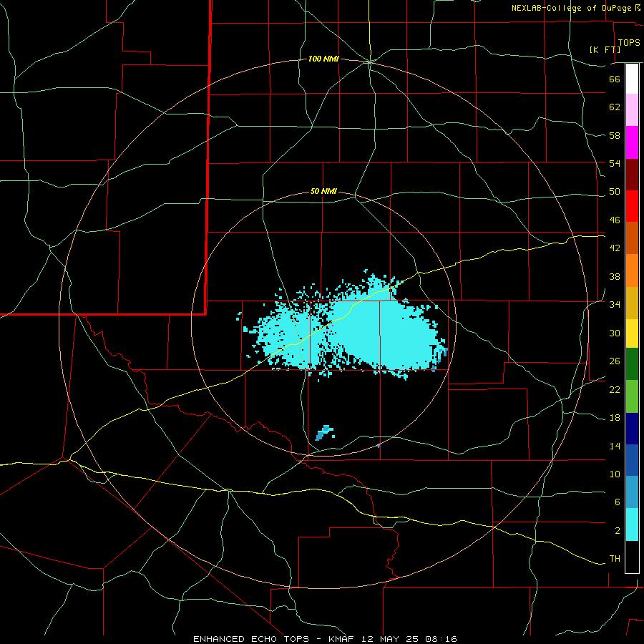The height and width of the screenshot is (644, 644).
Task: Click the "100 NMI" range ring label
Action: coord(323,59)
